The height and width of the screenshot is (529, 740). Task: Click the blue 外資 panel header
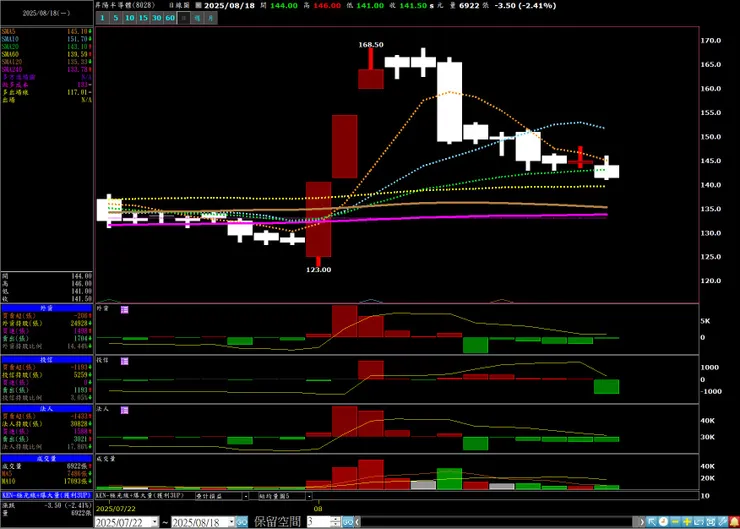pyautogui.click(x=47, y=308)
